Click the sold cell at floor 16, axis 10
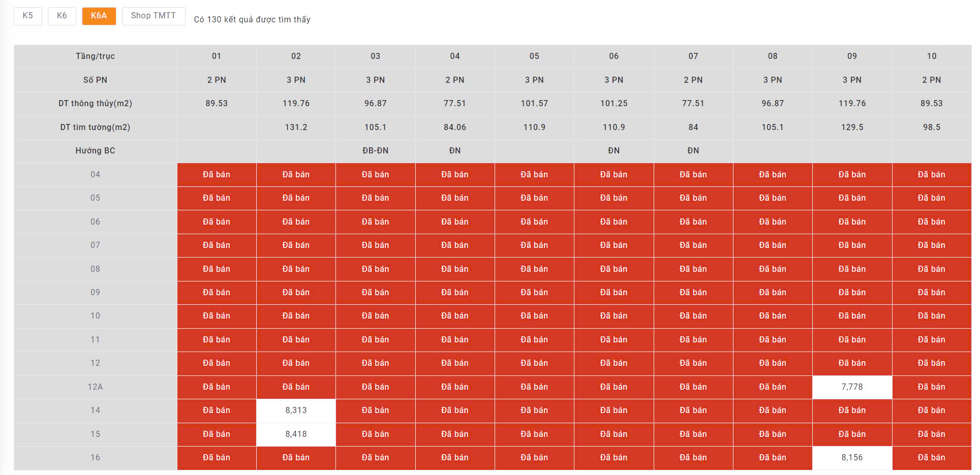Screen dimensions: 980x475 coord(931,457)
